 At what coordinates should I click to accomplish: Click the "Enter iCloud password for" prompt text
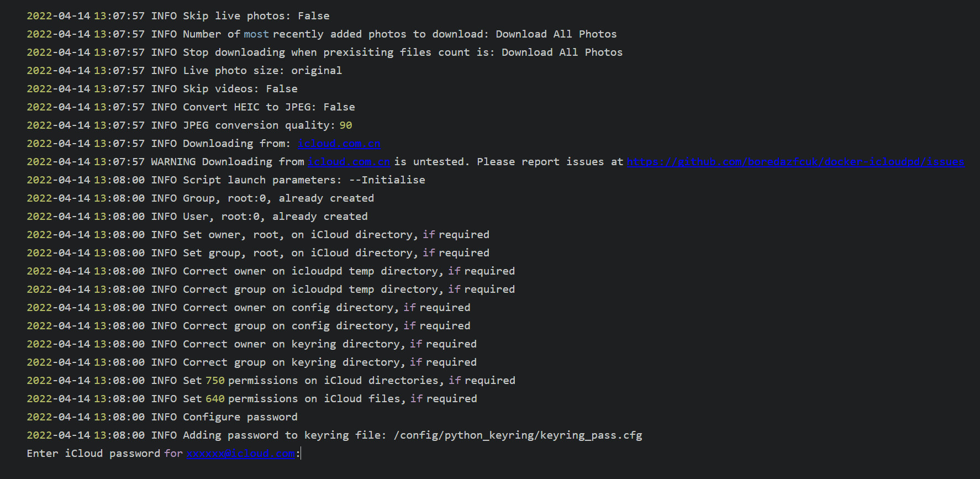tap(104, 454)
